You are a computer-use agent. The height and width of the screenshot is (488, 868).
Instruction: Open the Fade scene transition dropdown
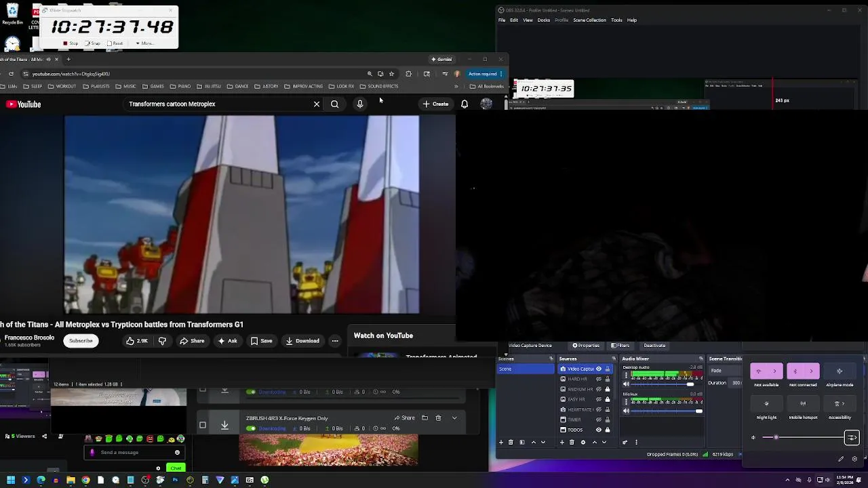coord(724,371)
